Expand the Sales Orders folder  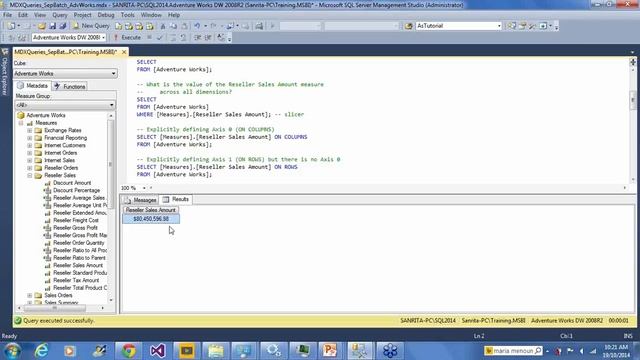(29, 296)
